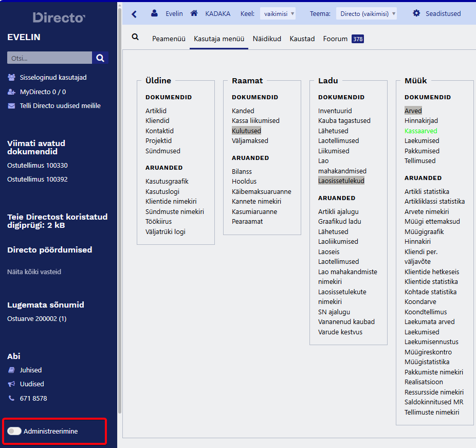The height and width of the screenshot is (448, 476).
Task: Click the magnifier icon left of Peamenüü
Action: [135, 37]
